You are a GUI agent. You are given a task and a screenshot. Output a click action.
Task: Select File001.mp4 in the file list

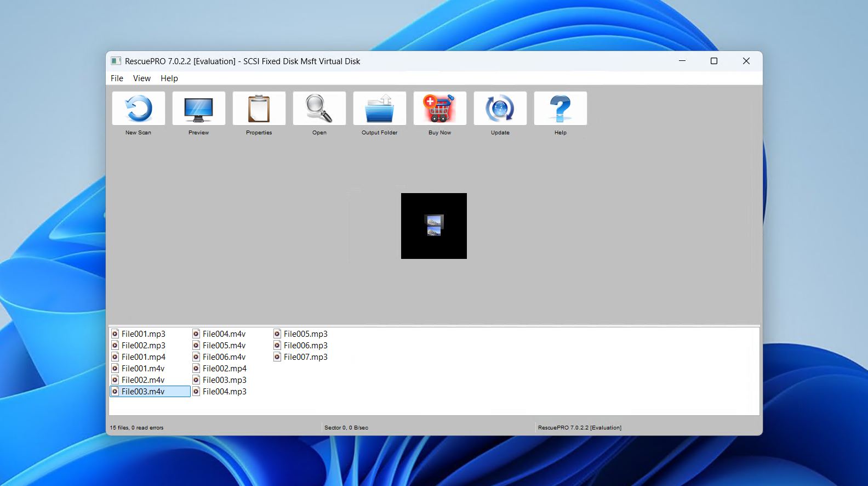[143, 357]
